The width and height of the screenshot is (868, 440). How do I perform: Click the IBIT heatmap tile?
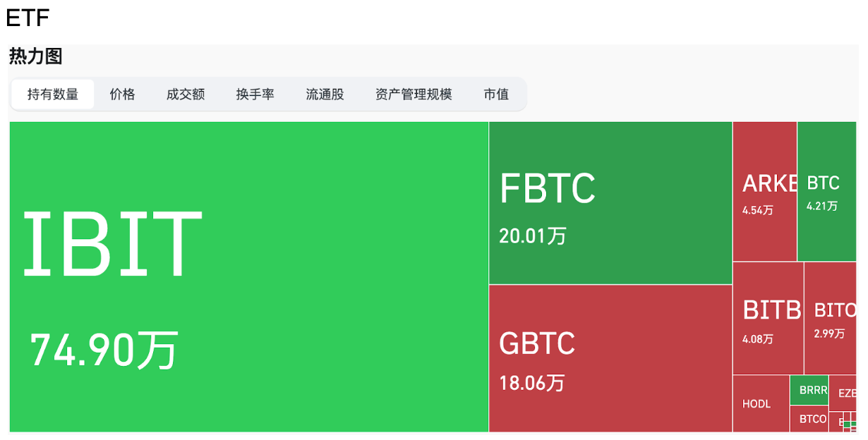(249, 276)
